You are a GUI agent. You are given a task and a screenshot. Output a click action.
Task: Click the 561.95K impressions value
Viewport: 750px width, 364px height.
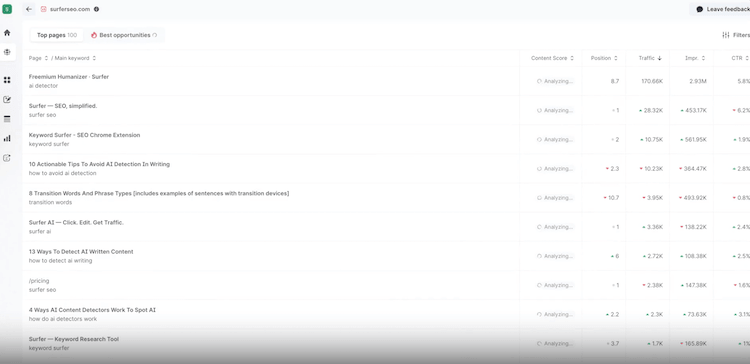pos(696,140)
